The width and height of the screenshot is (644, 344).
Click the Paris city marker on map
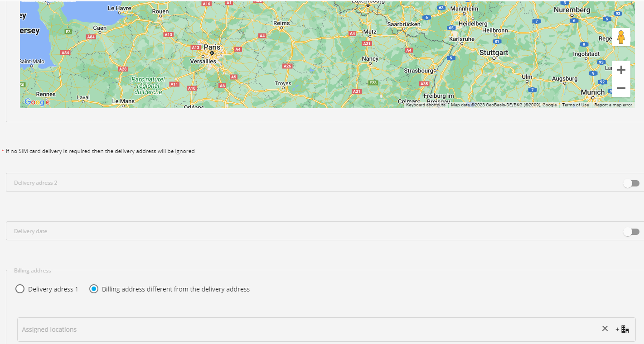[x=212, y=53]
